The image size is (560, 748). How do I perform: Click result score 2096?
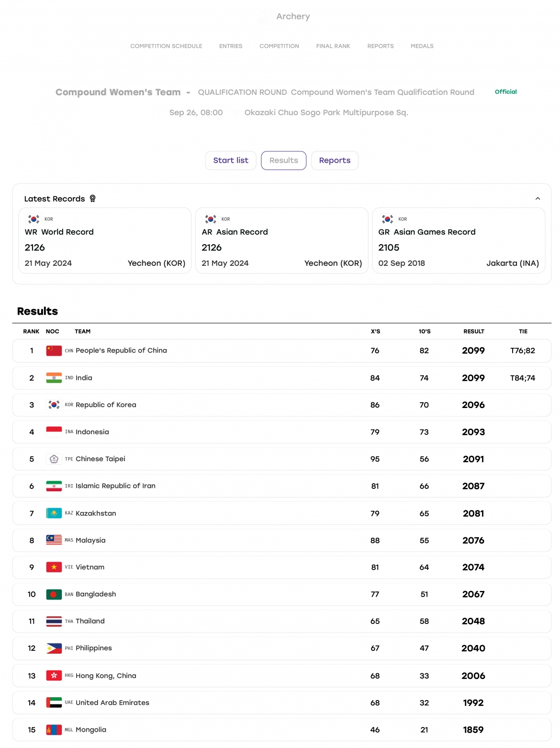point(473,405)
